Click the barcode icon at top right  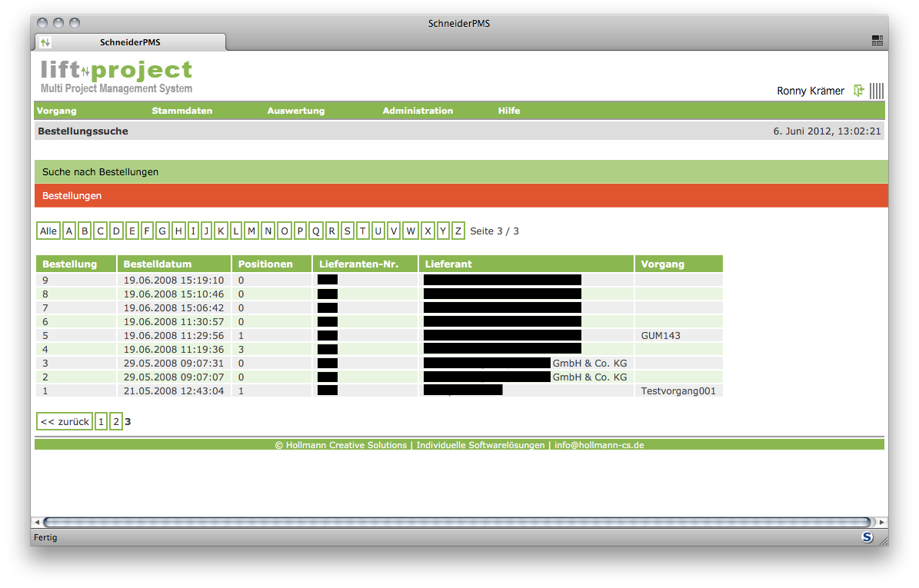tap(877, 91)
